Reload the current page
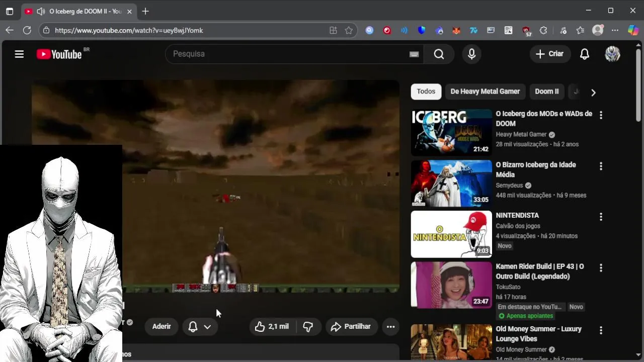This screenshot has width=644, height=362. (x=27, y=30)
